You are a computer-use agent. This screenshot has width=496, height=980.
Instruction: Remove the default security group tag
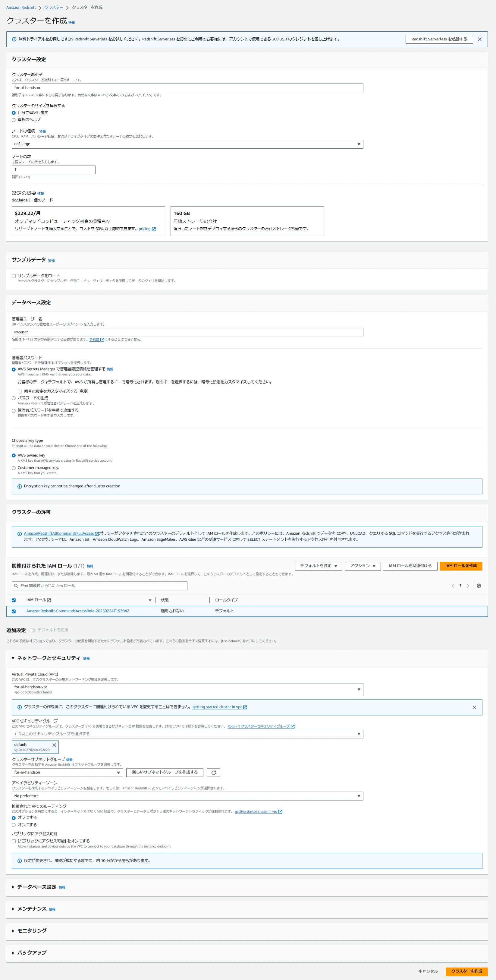[54, 745]
